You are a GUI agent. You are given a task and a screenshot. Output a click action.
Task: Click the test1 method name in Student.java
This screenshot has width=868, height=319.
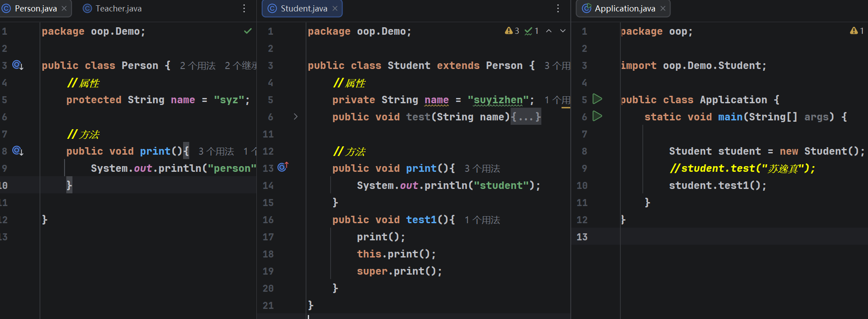point(421,220)
